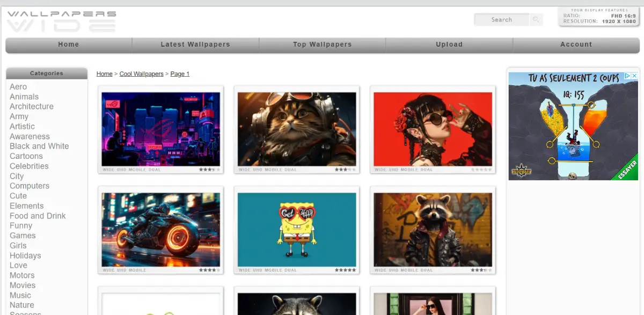This screenshot has width=644, height=315.
Task: Select the Elements category
Action: pyautogui.click(x=27, y=206)
